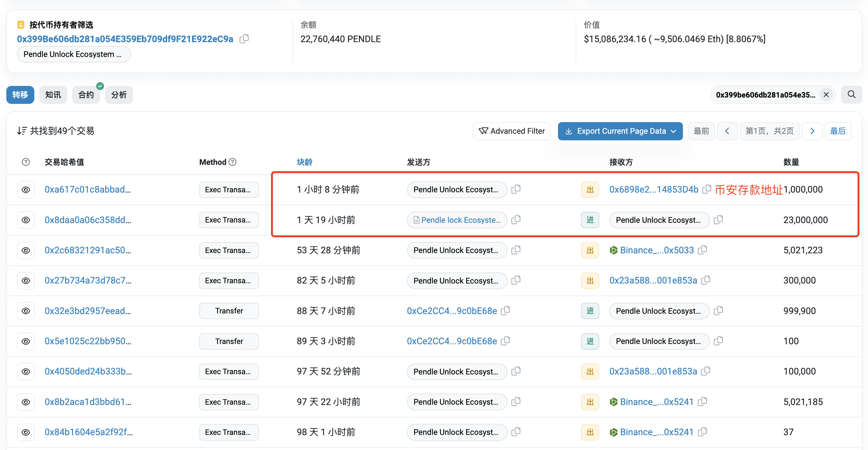Open sender 0xCe2CC4...9c0bE68e in 999,900 row
The image size is (868, 450).
click(452, 311)
